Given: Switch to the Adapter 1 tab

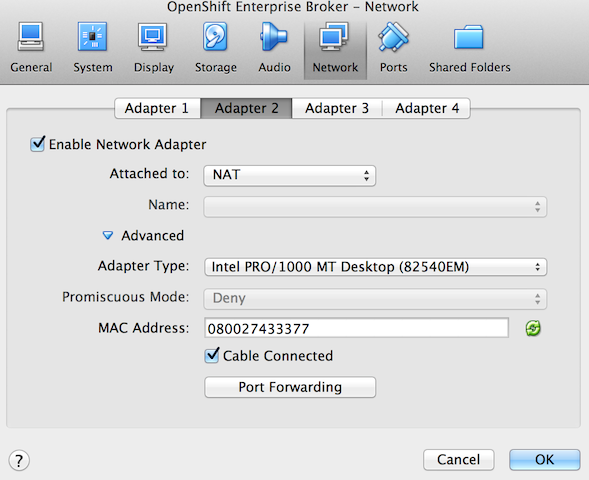Looking at the screenshot, I should point(157,109).
